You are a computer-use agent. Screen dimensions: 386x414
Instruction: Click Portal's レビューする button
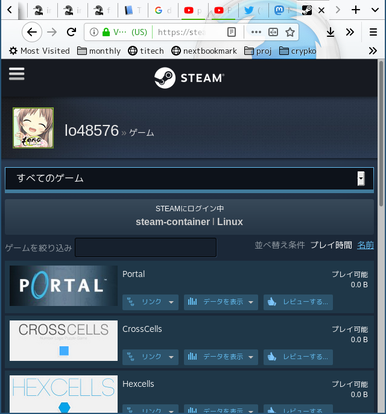pos(298,302)
